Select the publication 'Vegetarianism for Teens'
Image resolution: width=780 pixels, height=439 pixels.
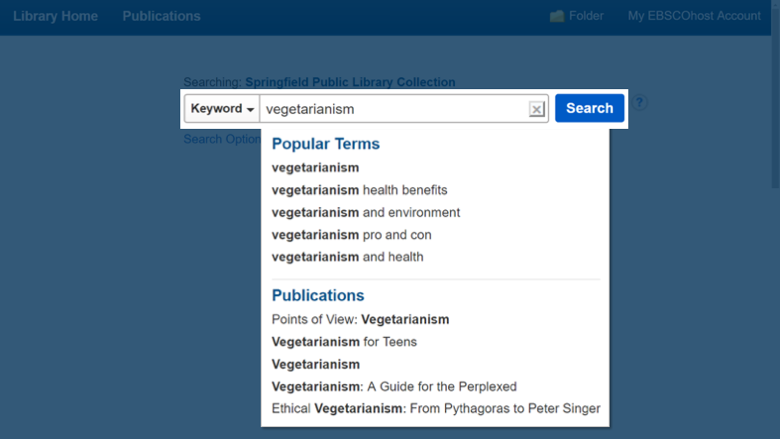pos(344,342)
